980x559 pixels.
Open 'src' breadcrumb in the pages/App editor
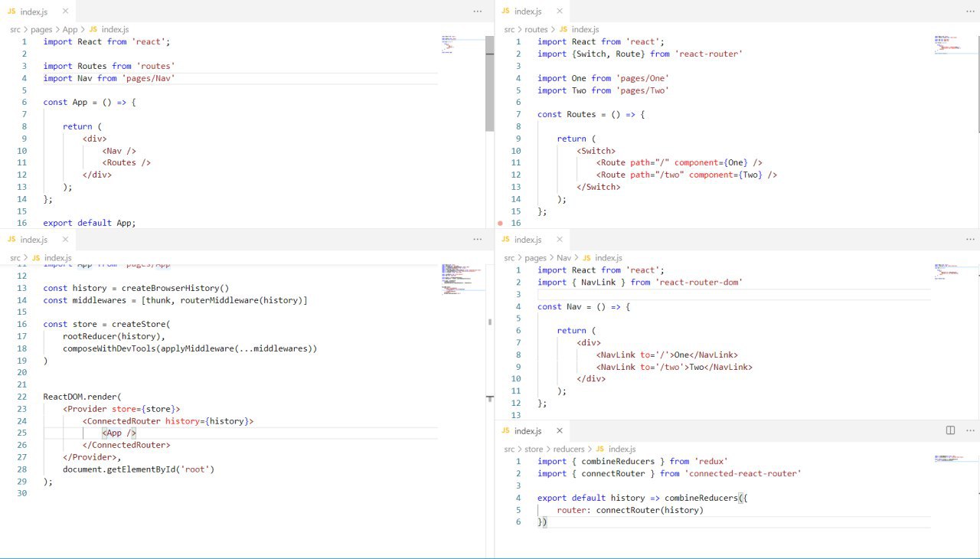[x=15, y=30]
